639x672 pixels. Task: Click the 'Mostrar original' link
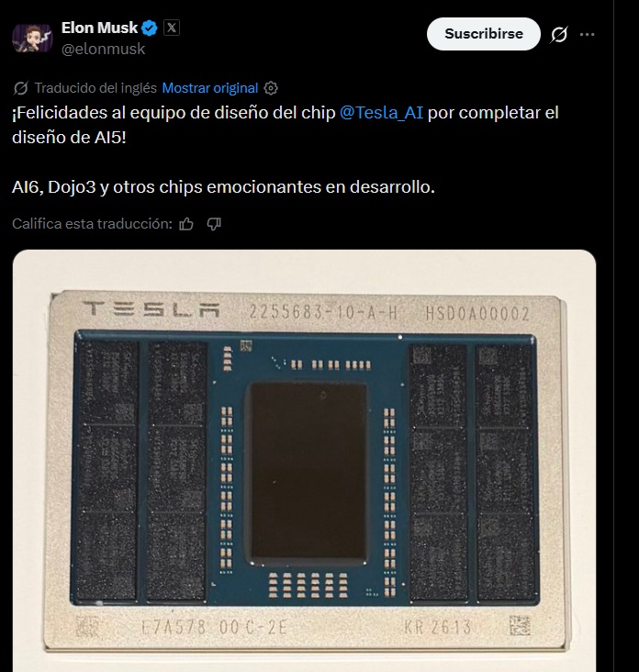point(209,88)
